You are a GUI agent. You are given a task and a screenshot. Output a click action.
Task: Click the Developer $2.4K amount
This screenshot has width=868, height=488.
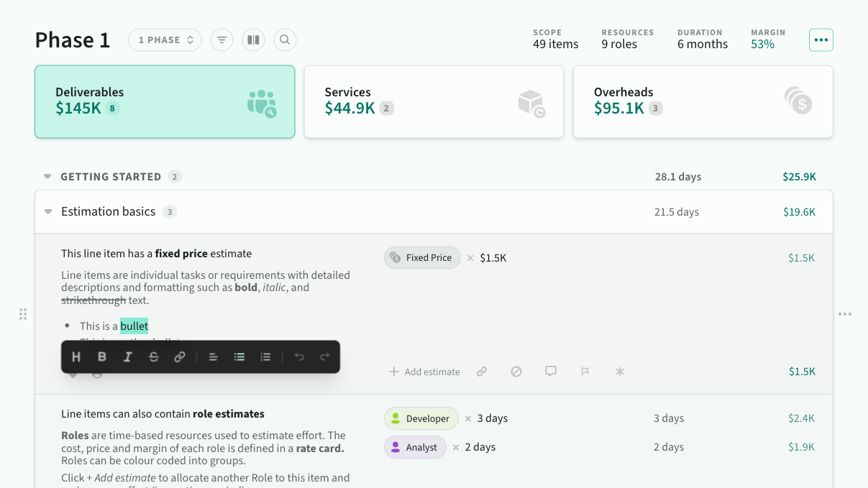click(x=802, y=418)
